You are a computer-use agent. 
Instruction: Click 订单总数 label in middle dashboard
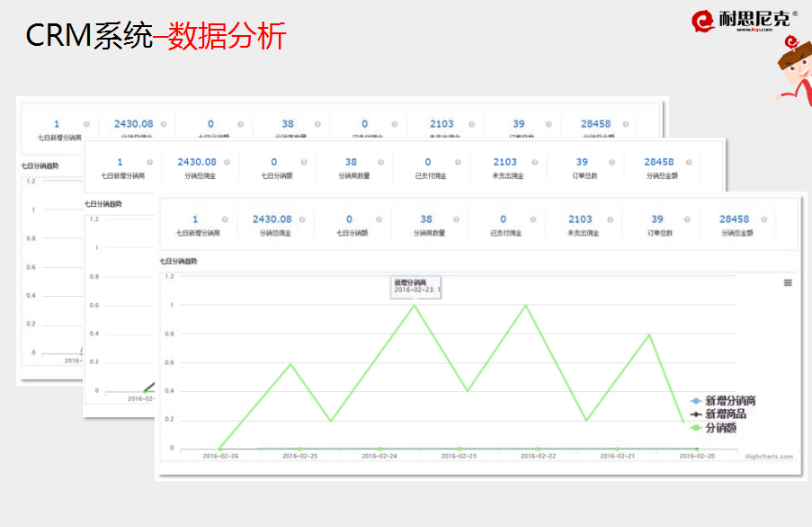click(x=584, y=176)
